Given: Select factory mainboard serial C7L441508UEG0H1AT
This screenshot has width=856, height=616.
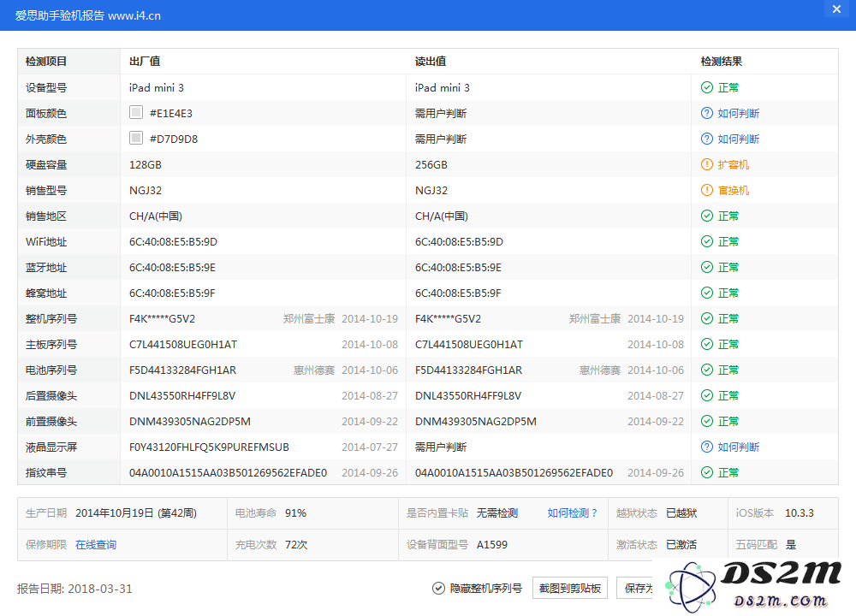Looking at the screenshot, I should click(x=183, y=344).
